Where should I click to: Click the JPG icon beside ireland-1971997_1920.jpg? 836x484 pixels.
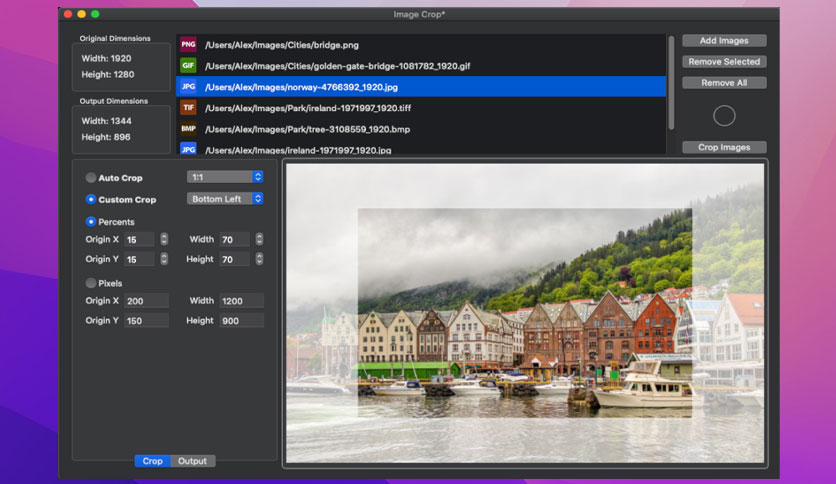[x=188, y=149]
